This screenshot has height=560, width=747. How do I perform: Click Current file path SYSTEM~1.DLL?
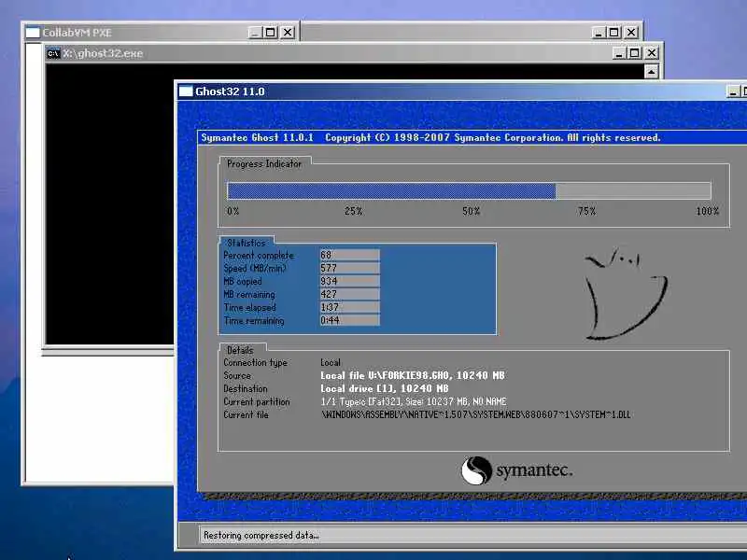click(476, 414)
